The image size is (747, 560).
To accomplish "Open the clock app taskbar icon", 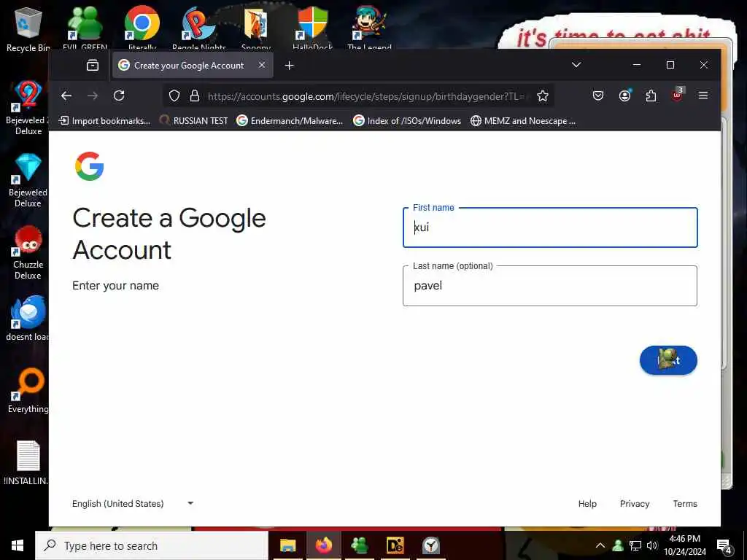I will pyautogui.click(x=430, y=545).
